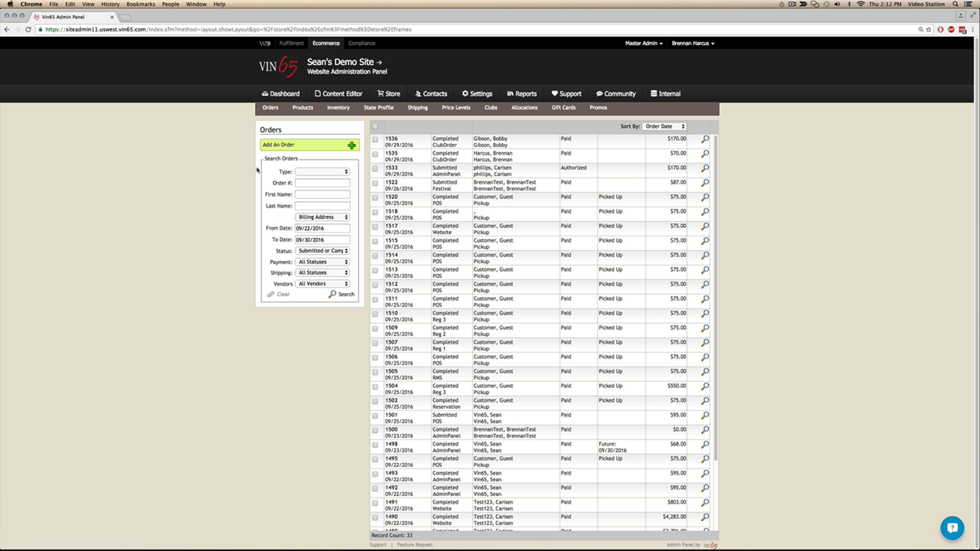The width and height of the screenshot is (980, 551).
Task: Open the Reports menu
Action: (x=522, y=94)
